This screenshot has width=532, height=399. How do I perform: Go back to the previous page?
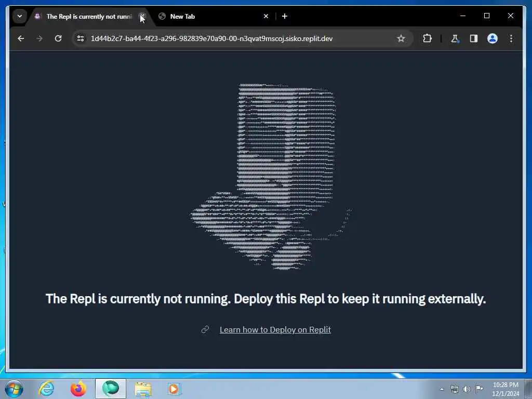21,38
